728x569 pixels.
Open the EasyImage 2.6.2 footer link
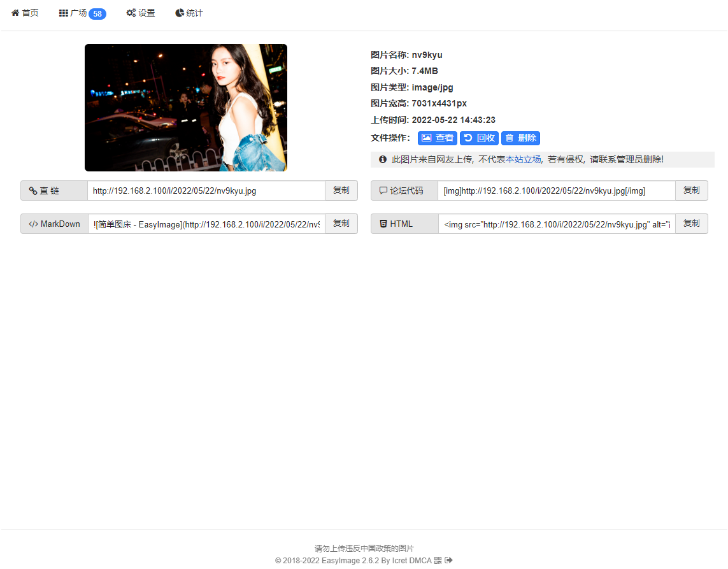tap(349, 561)
